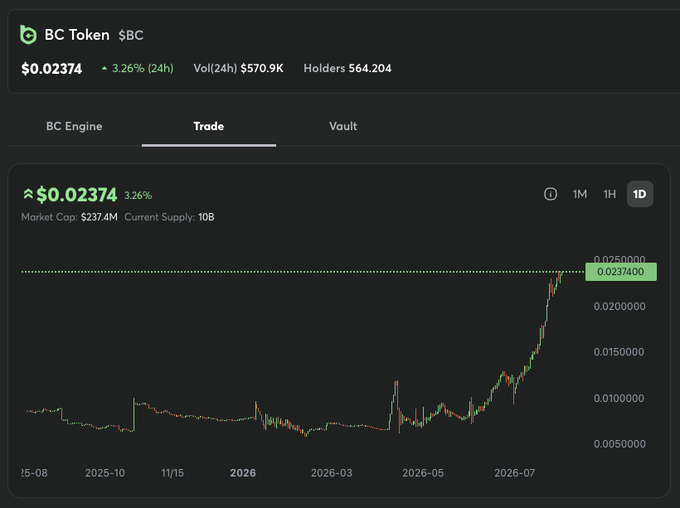The height and width of the screenshot is (508, 680).
Task: Click the 2026-03 date axis label
Action: [331, 473]
